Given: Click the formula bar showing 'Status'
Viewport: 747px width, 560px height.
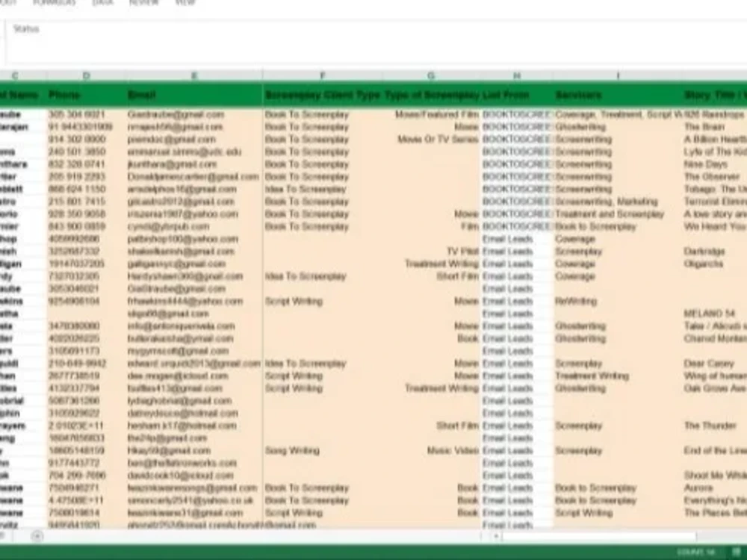Looking at the screenshot, I should click(376, 42).
